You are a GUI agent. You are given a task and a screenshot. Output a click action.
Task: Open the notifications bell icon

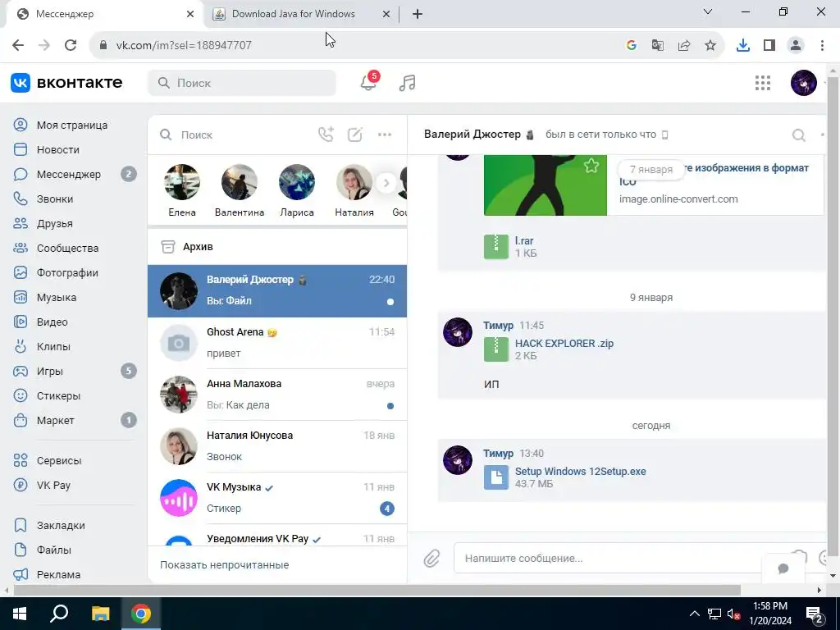pos(368,83)
